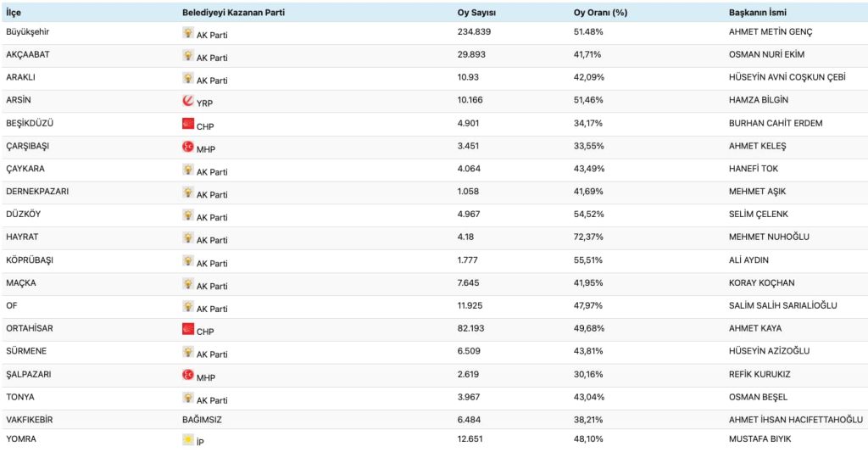
Task: Click the Oy Oranı (%) column header
Action: click(599, 12)
